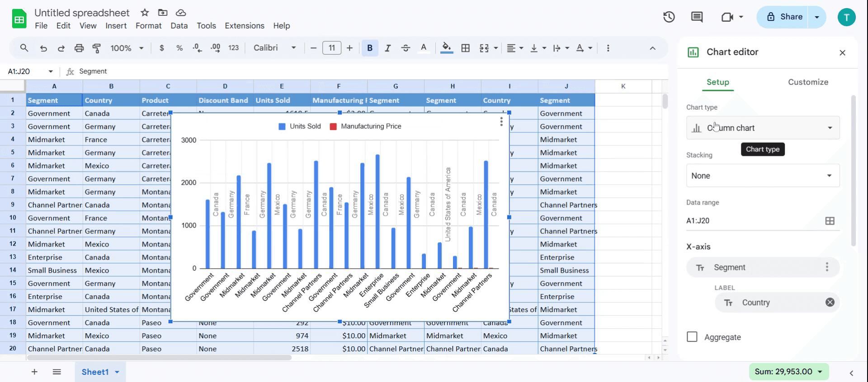Open the comments icon
Viewport: 868px width, 382px height.
click(x=697, y=17)
